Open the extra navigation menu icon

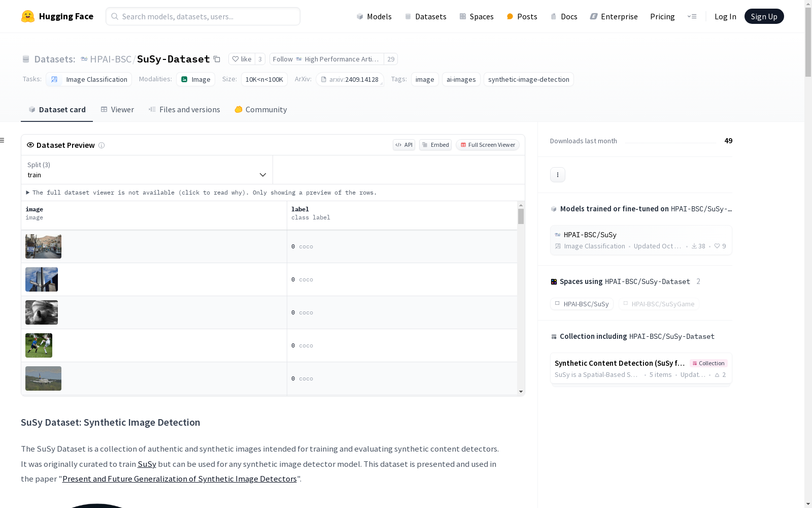(x=692, y=16)
